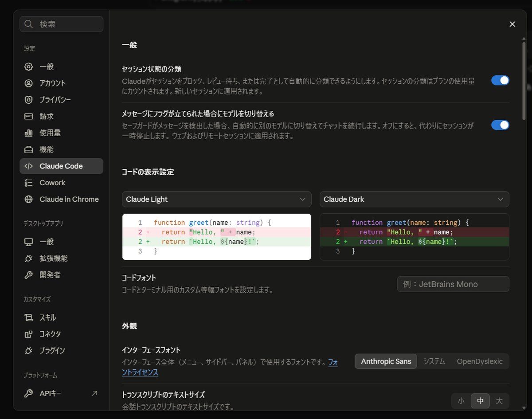Open 開発者 settings page
This screenshot has width=532, height=419.
pos(62,275)
